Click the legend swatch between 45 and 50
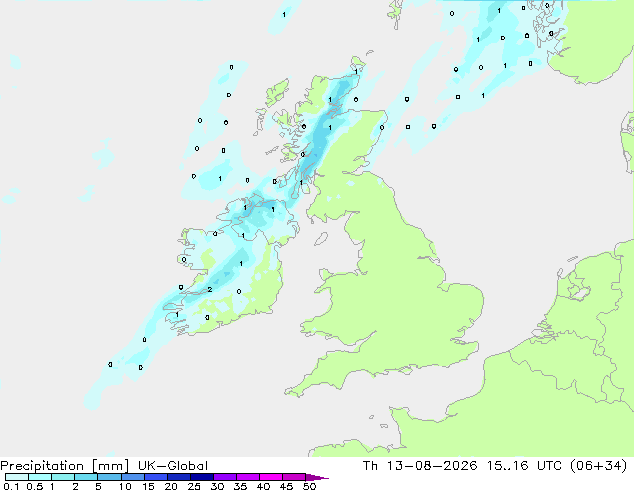The width and height of the screenshot is (634, 490). coord(294,477)
